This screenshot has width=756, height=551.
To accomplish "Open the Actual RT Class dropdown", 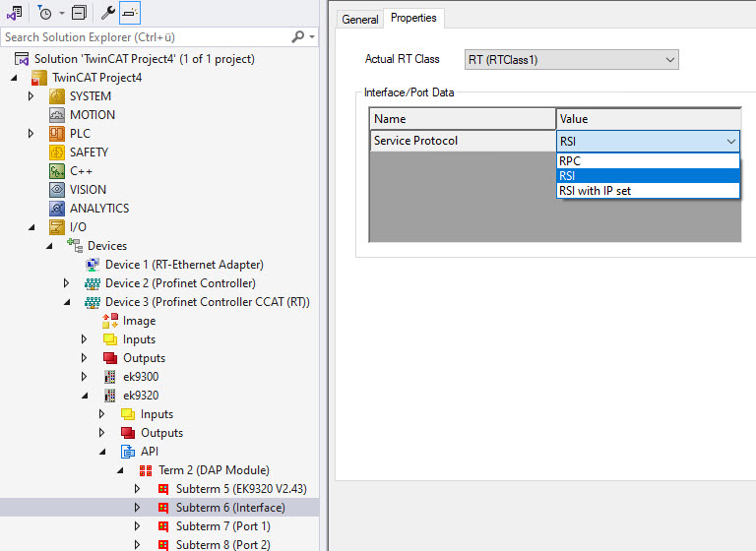I will [571, 60].
